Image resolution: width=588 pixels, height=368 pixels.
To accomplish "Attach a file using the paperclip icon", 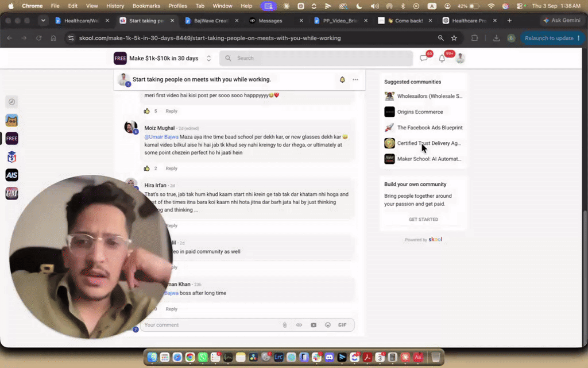I will pyautogui.click(x=285, y=325).
